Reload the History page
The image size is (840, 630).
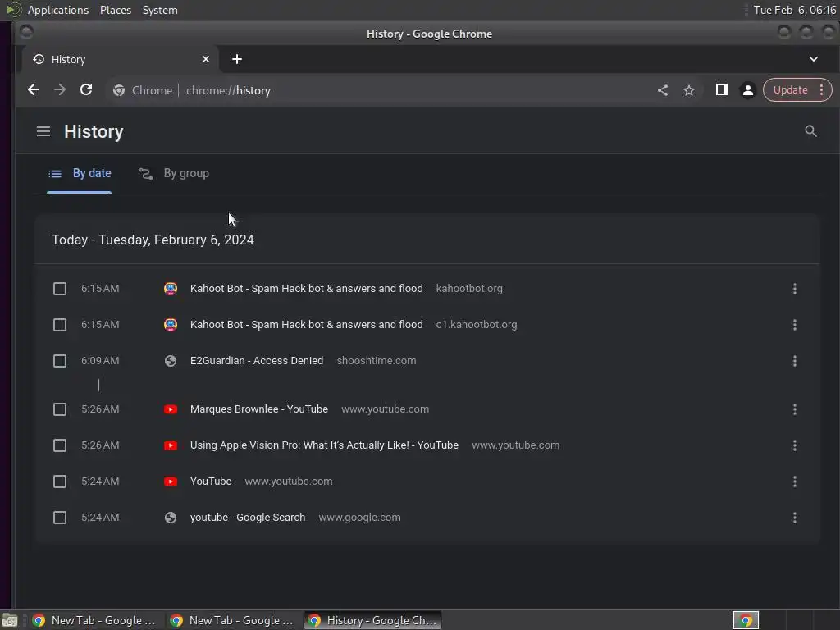click(x=85, y=90)
